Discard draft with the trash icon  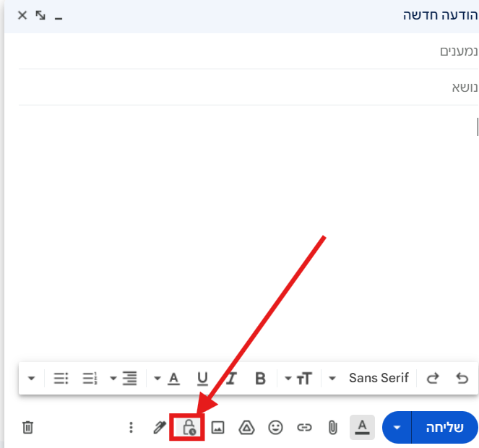27,427
